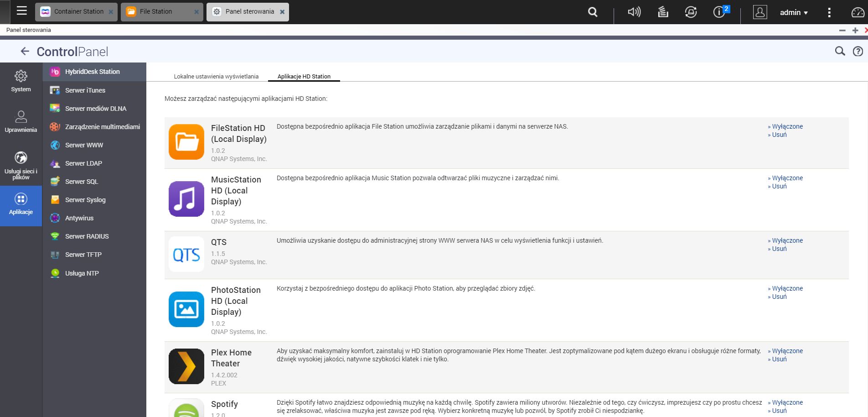This screenshot has height=417, width=868.
Task: Open Serwer TFTP settings
Action: [94, 255]
